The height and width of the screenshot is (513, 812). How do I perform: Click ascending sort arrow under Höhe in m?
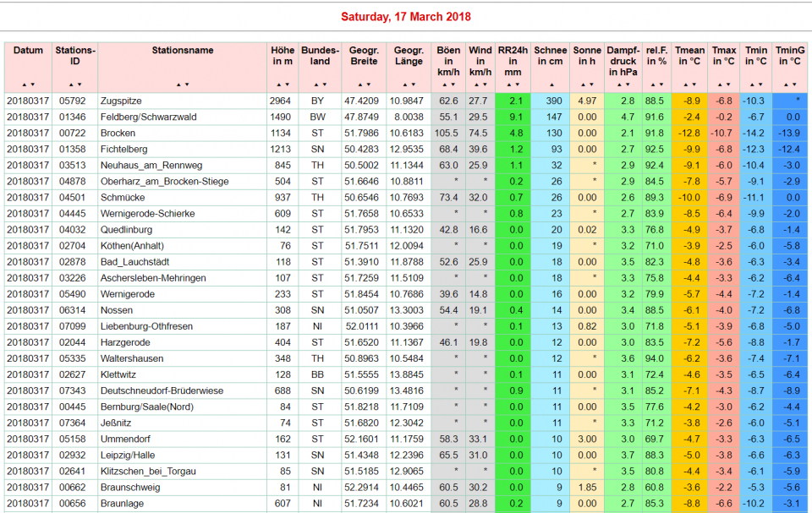[x=278, y=85]
